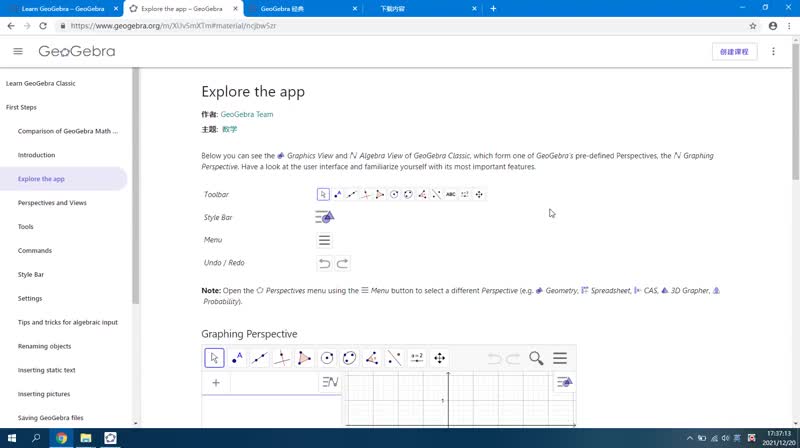Open Tips and tricks for algebraic input
Viewport: 800px width, 448px height.
click(68, 322)
